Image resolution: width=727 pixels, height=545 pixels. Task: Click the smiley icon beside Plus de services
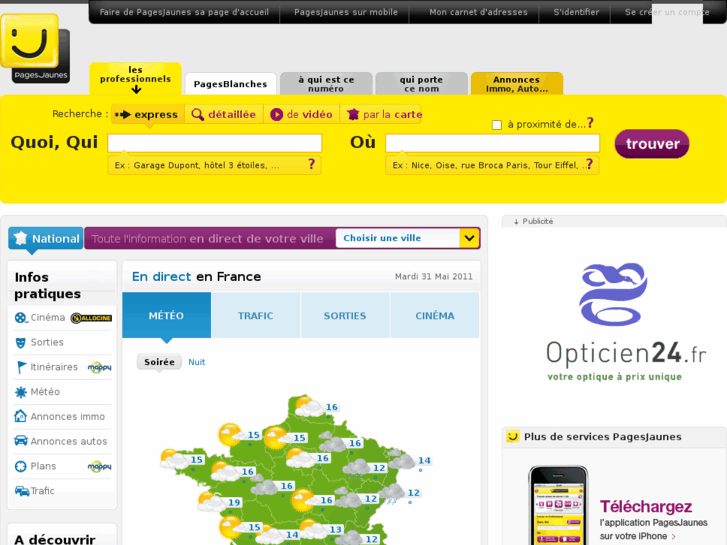[513, 436]
